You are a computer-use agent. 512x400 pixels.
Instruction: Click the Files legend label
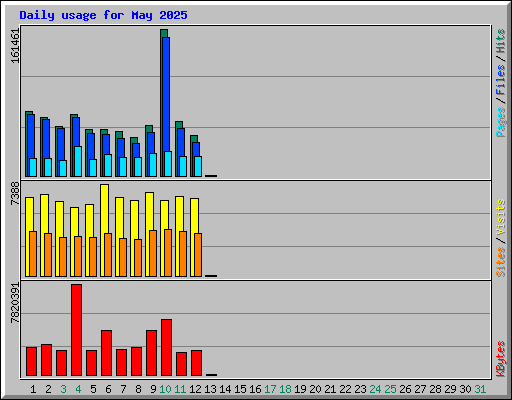click(500, 80)
